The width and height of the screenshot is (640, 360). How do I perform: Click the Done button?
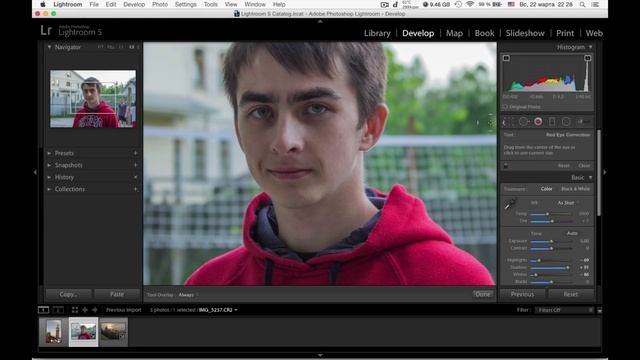click(483, 294)
